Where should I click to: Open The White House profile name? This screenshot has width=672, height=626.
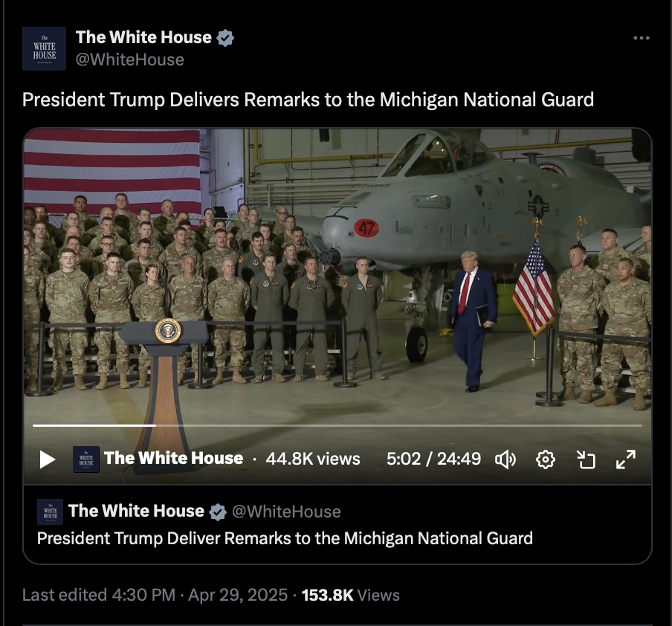143,37
